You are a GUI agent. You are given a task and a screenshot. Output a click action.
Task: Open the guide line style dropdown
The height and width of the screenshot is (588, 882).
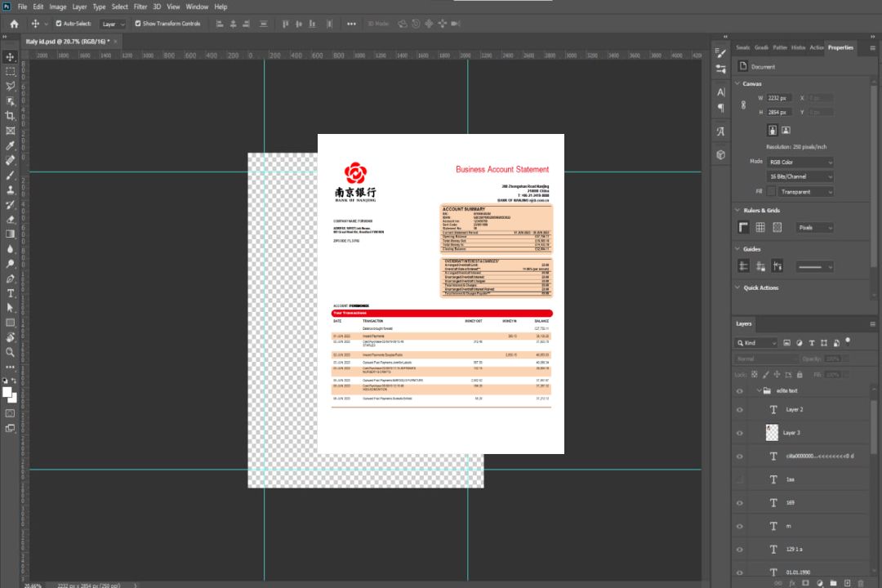(x=815, y=267)
